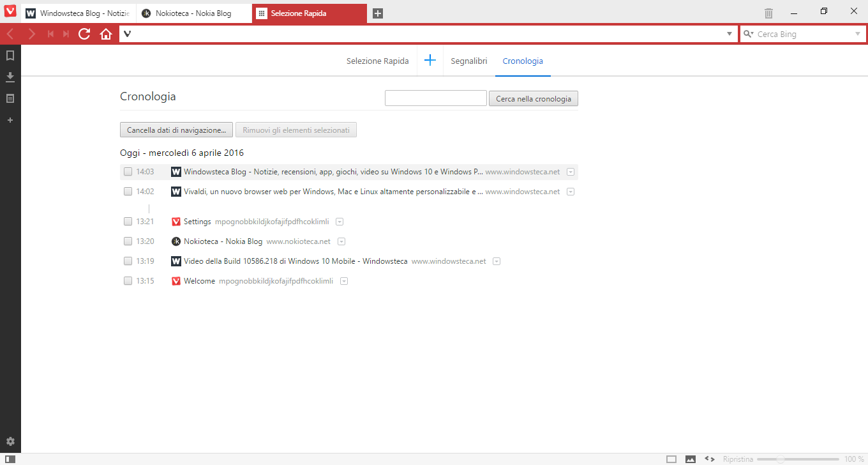Screen dimensions: 868x465
Task: Select the 14:03 history entry checkbox
Action: tap(128, 172)
